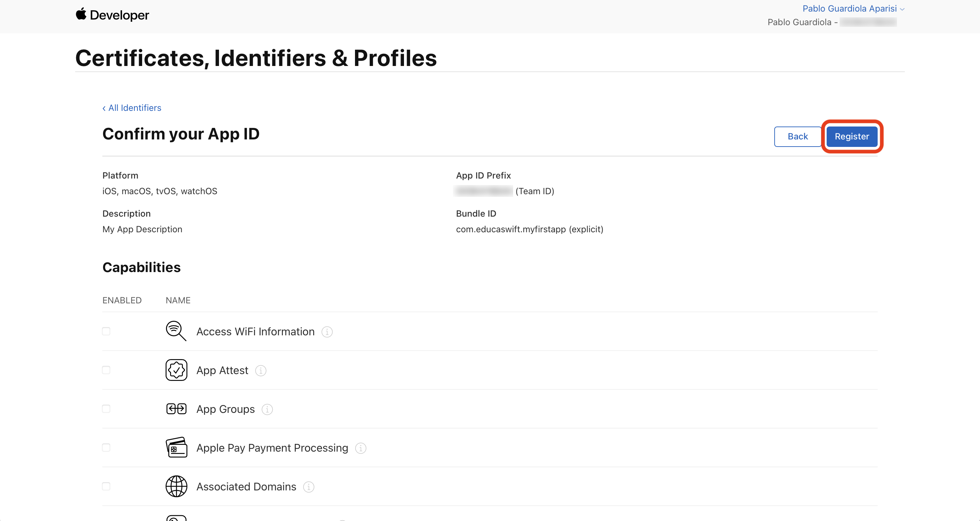Click the Associated Domains globe icon
The width and height of the screenshot is (980, 521).
(176, 486)
